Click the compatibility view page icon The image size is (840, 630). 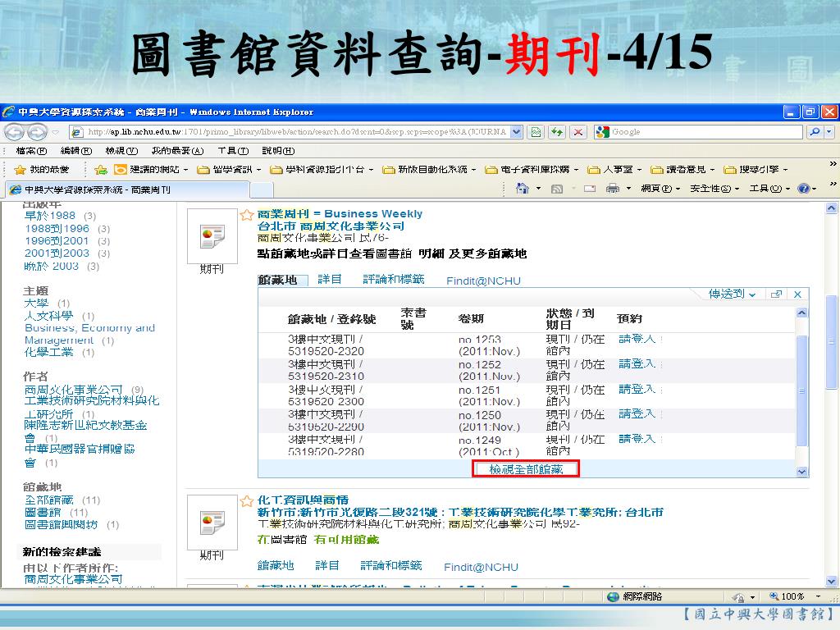pos(536,132)
